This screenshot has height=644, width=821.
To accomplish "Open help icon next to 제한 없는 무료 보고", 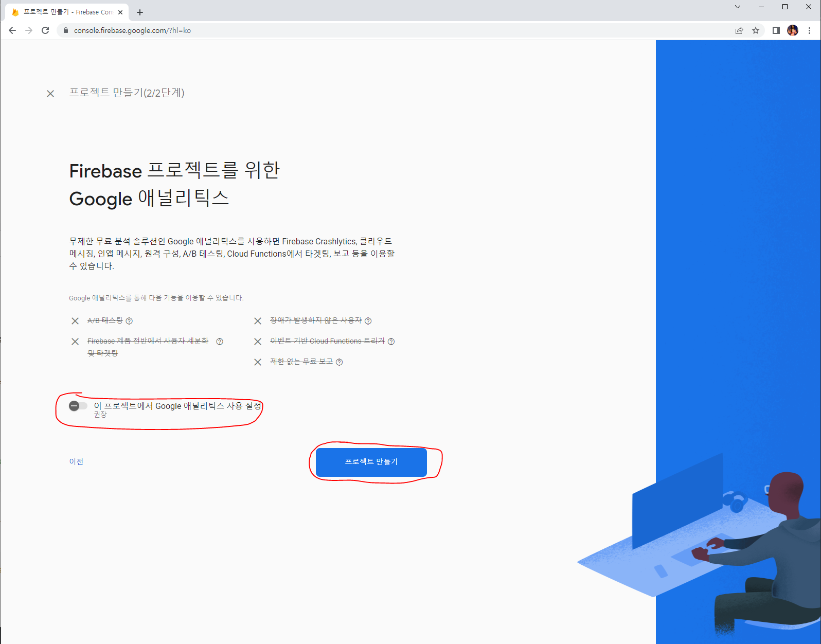I will [339, 362].
